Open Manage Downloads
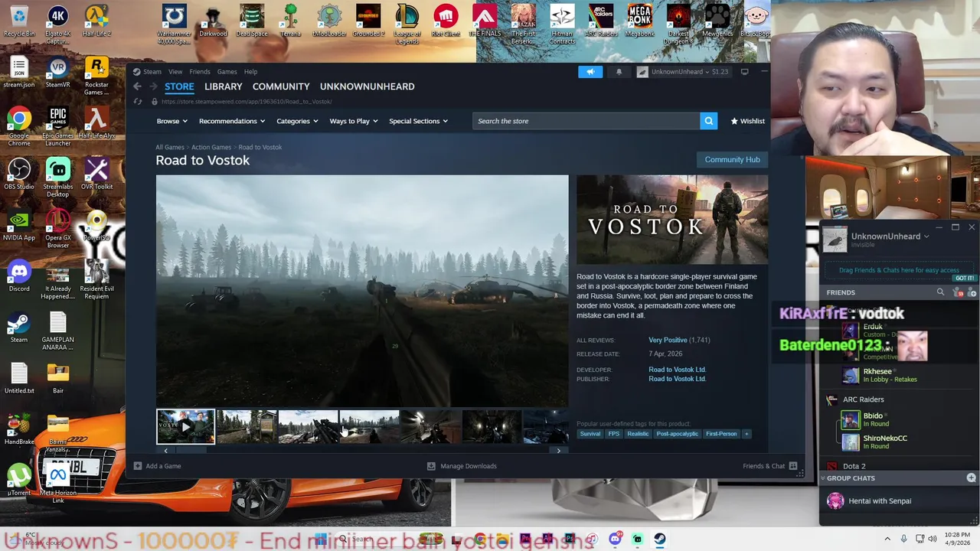This screenshot has height=551, width=980. pos(462,466)
